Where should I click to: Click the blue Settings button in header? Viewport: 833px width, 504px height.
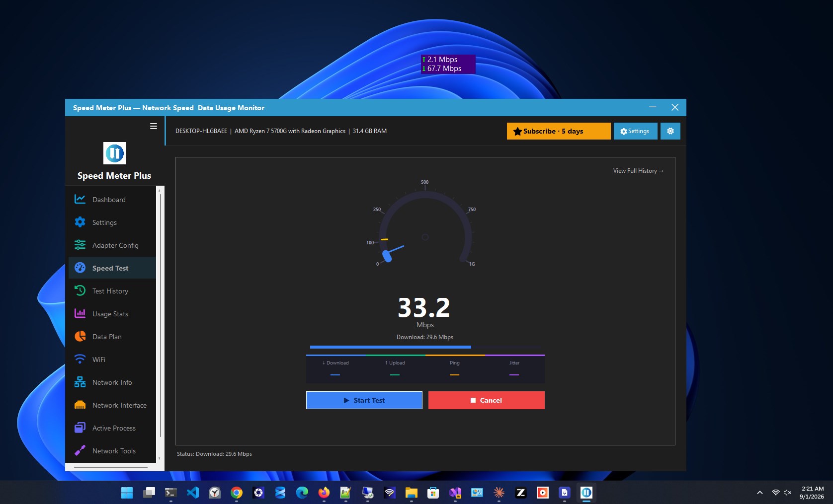point(635,131)
